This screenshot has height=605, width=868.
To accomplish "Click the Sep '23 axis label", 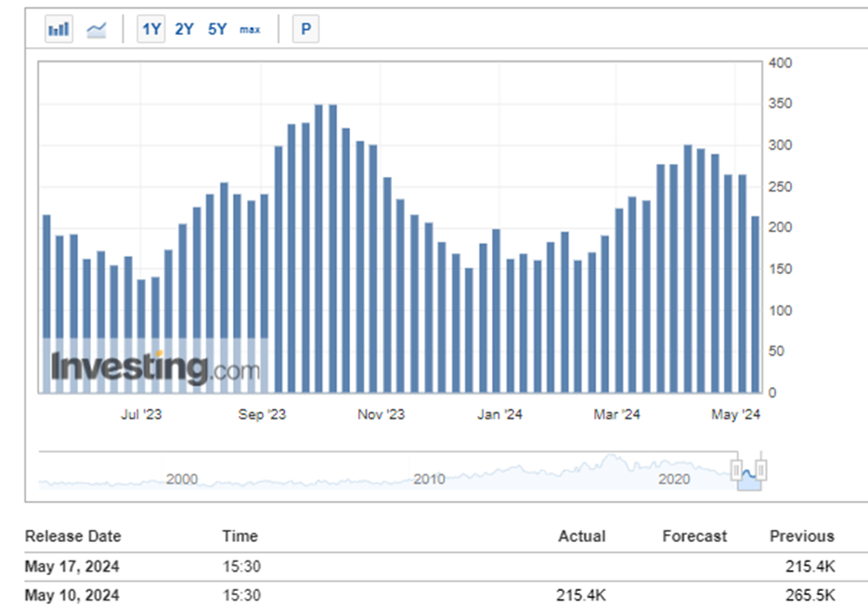I will (262, 414).
